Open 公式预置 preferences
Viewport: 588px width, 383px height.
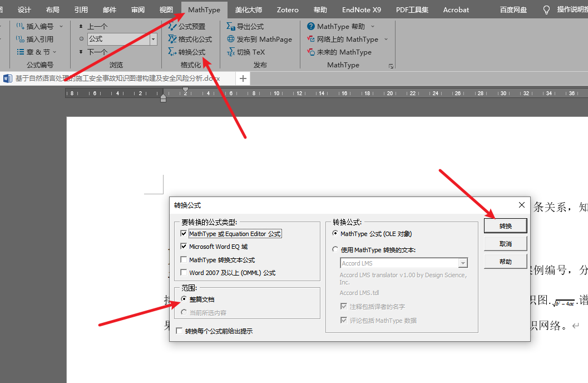coord(187,26)
